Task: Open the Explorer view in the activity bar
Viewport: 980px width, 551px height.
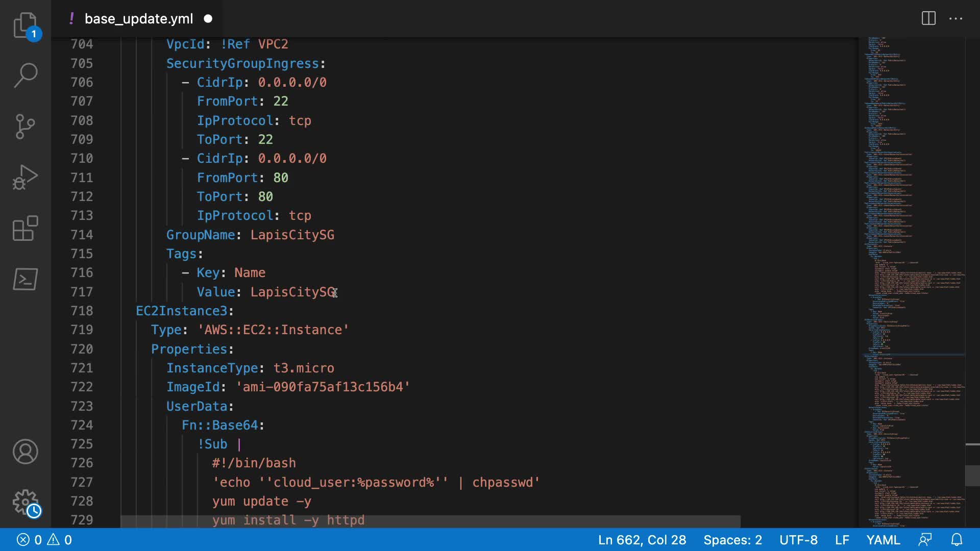Action: (x=25, y=25)
